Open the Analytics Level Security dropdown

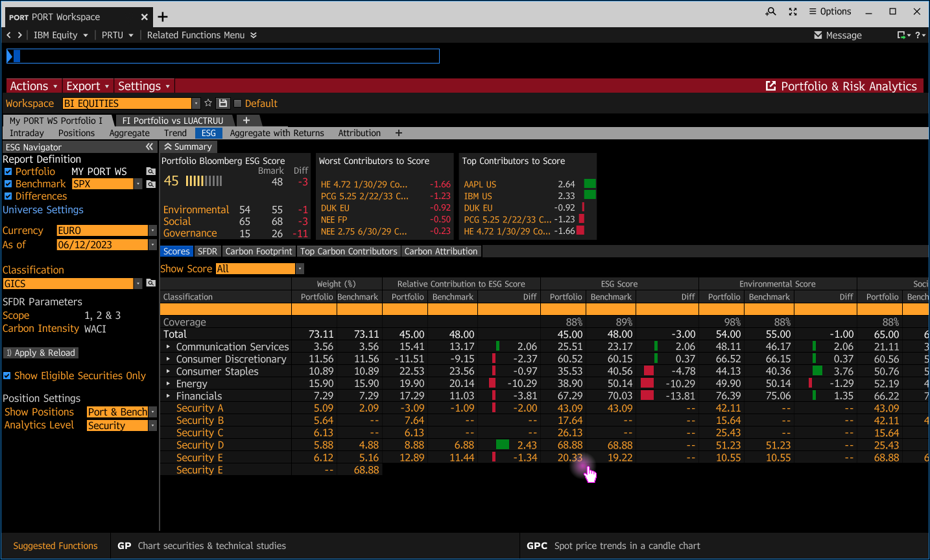[x=152, y=426]
